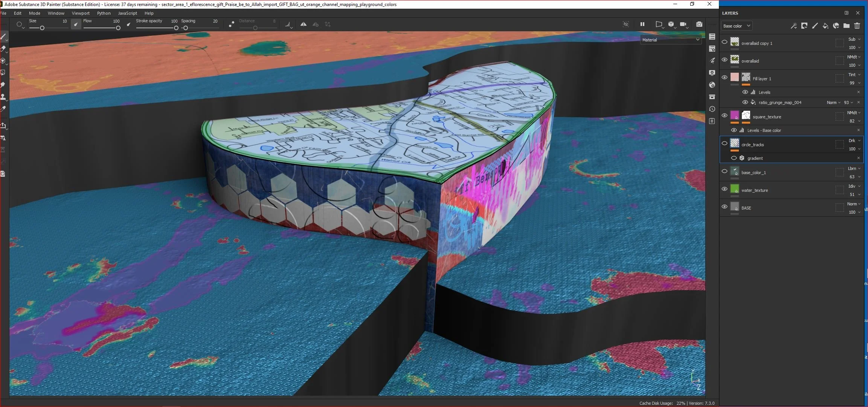
Task: Remove the ratio_grunge_map_004 effect with its X
Action: (x=859, y=103)
